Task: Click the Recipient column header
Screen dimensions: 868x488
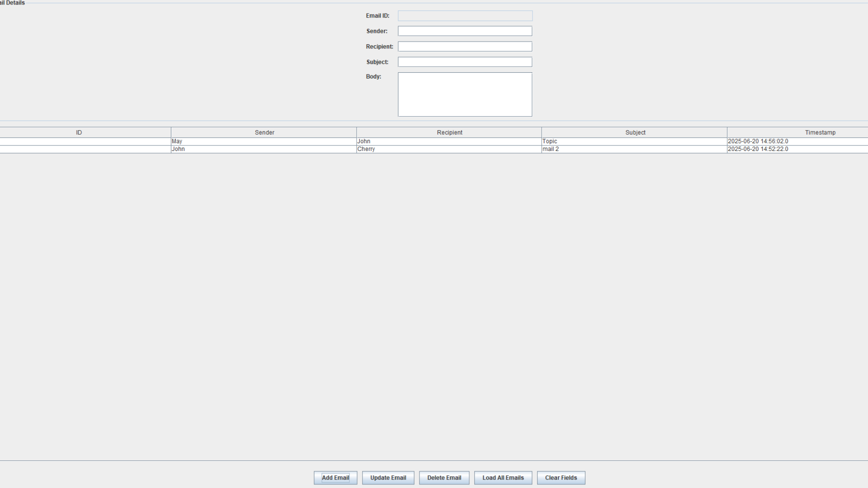Action: tap(449, 132)
